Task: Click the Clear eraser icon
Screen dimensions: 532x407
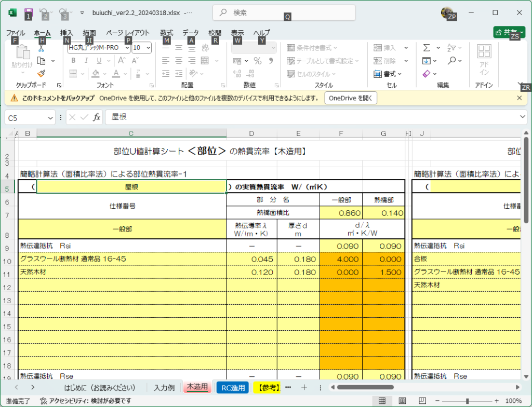Action: point(427,74)
